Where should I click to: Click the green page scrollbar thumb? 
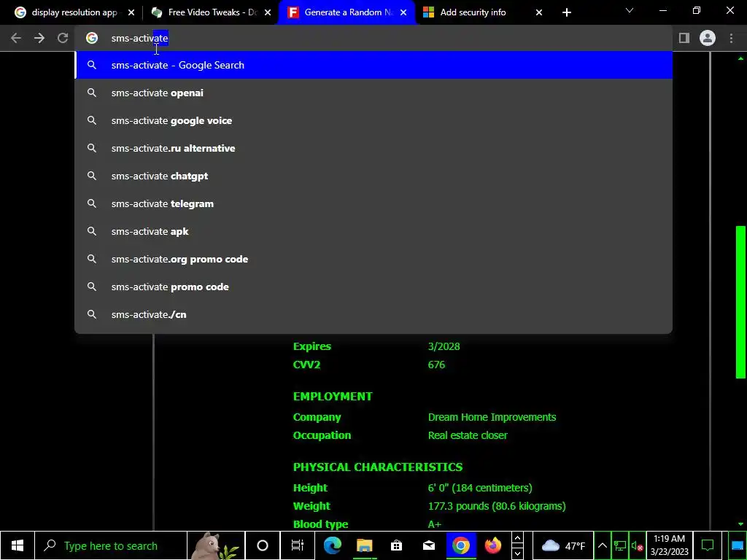click(740, 303)
